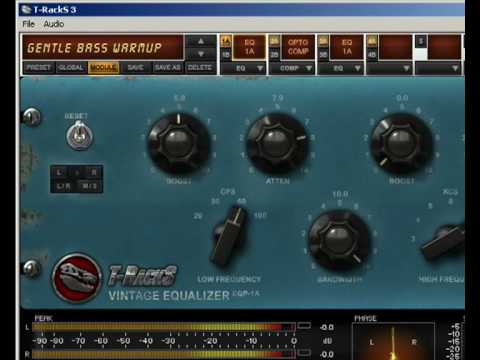Open the File menu
The image size is (480, 360).
click(28, 24)
